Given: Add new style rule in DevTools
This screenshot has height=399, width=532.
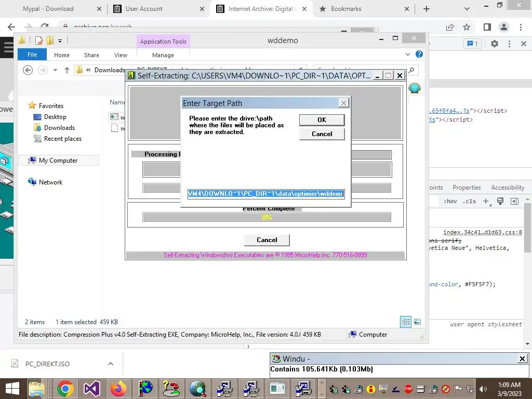Looking at the screenshot, I should coord(486,201).
